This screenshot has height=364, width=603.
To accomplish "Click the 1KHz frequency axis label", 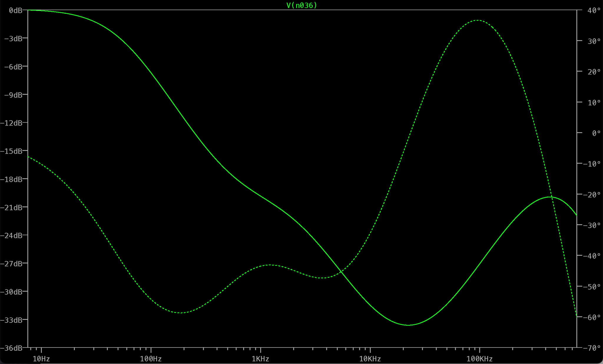I will [x=261, y=359].
